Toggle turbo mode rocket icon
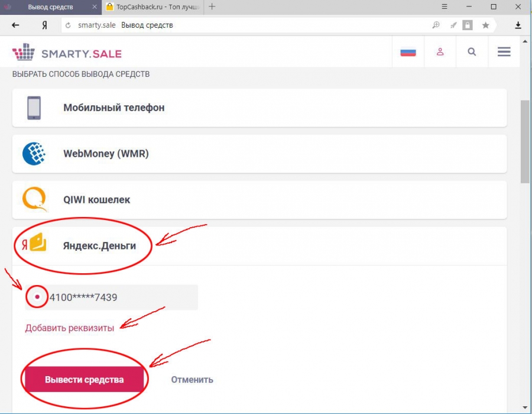This screenshot has height=414, width=532. tap(453, 25)
